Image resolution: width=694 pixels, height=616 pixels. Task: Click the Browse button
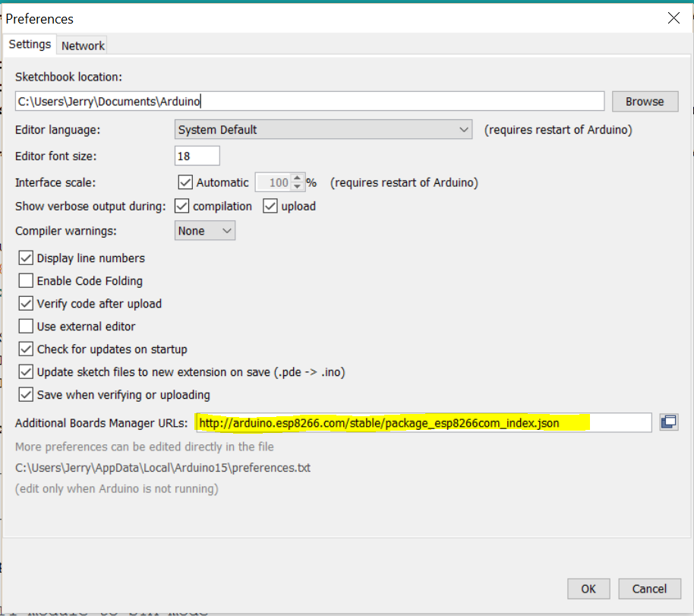[x=645, y=102]
